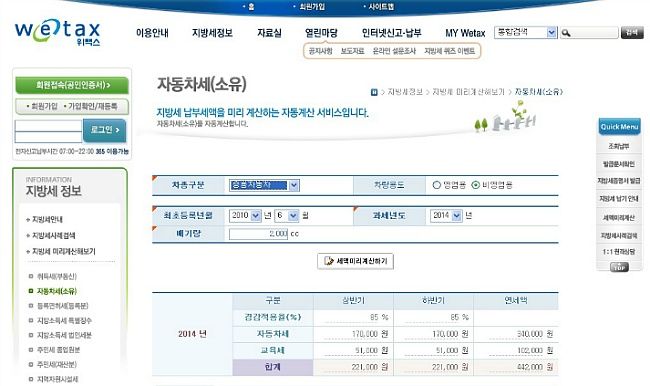The height and width of the screenshot is (386, 650).
Task: Open the first registration year dropdown showing 2010
Action: (245, 216)
